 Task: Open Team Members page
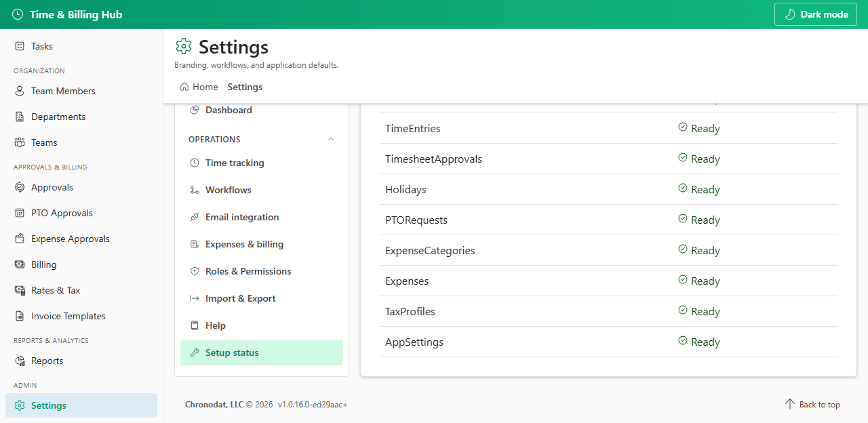[x=81, y=91]
